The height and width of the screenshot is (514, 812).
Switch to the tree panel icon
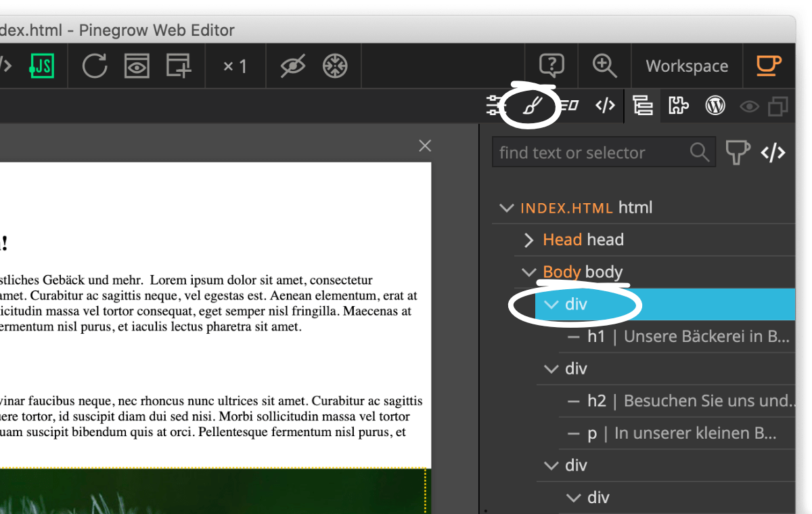tap(642, 106)
